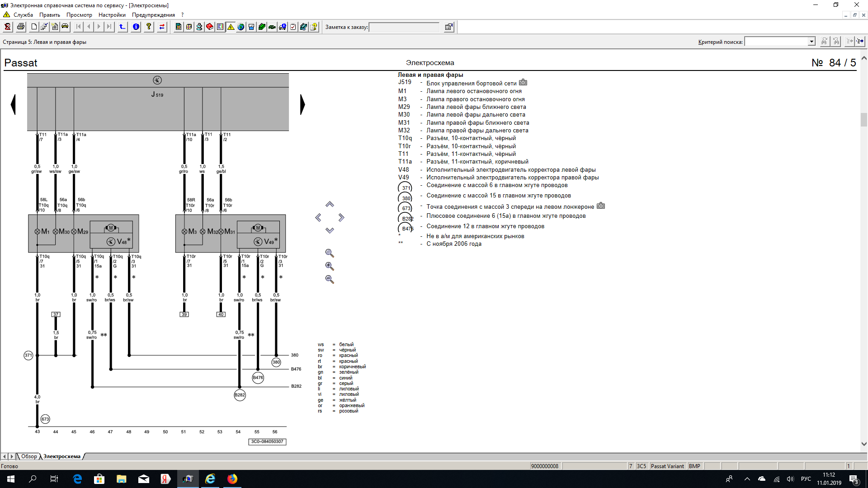Image resolution: width=868 pixels, height=488 pixels.
Task: Click the yellow question mark help icon
Action: click(149, 27)
